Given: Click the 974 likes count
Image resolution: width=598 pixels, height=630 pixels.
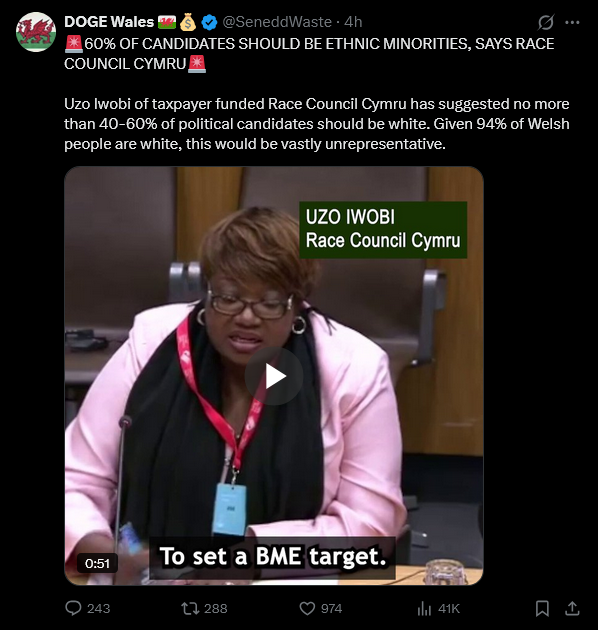Looking at the screenshot, I should [332, 609].
